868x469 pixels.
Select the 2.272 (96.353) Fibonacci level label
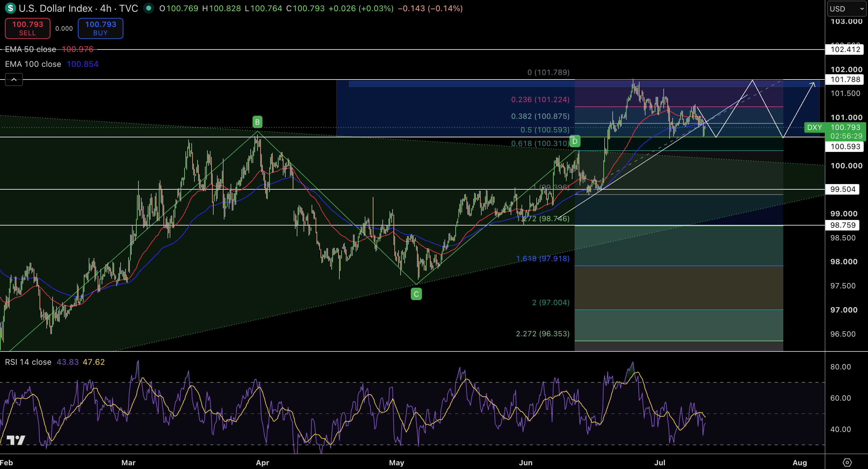point(543,333)
